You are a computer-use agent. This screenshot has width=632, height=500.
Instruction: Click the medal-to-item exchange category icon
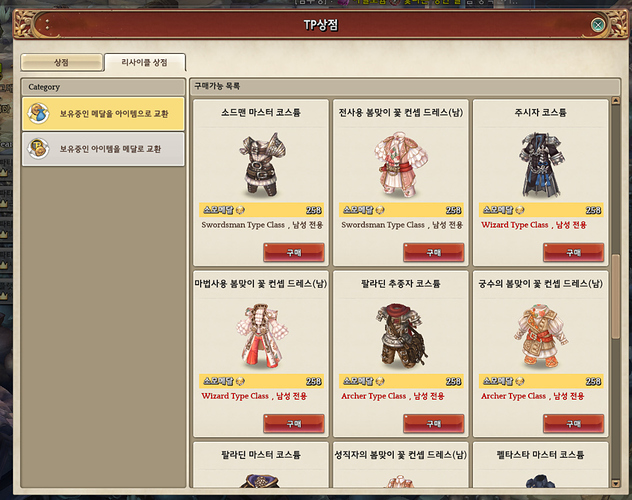click(x=39, y=113)
